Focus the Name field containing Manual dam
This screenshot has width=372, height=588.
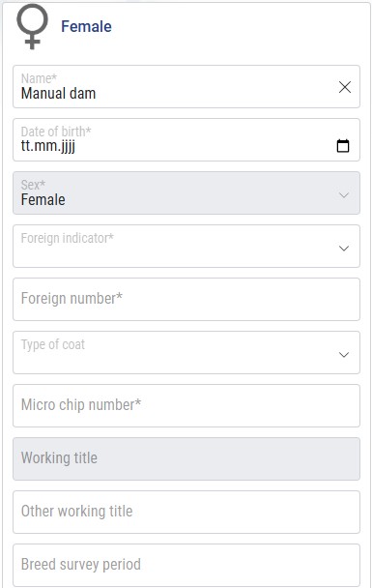(x=186, y=87)
